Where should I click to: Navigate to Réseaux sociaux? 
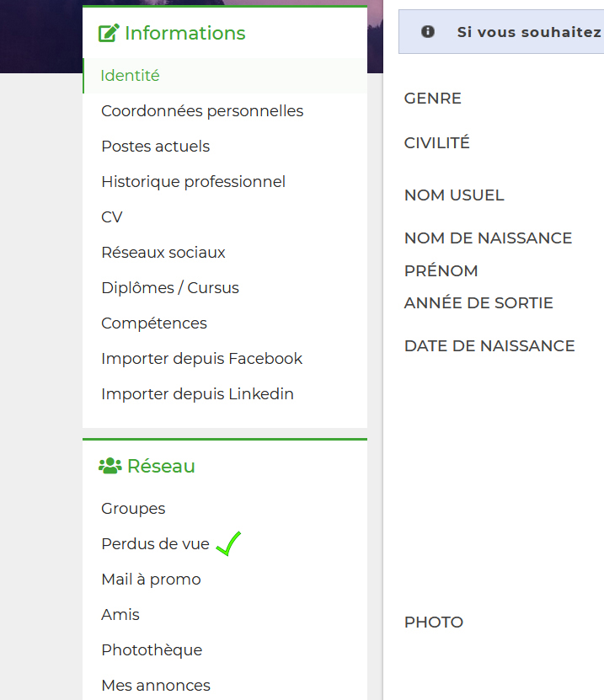(163, 253)
